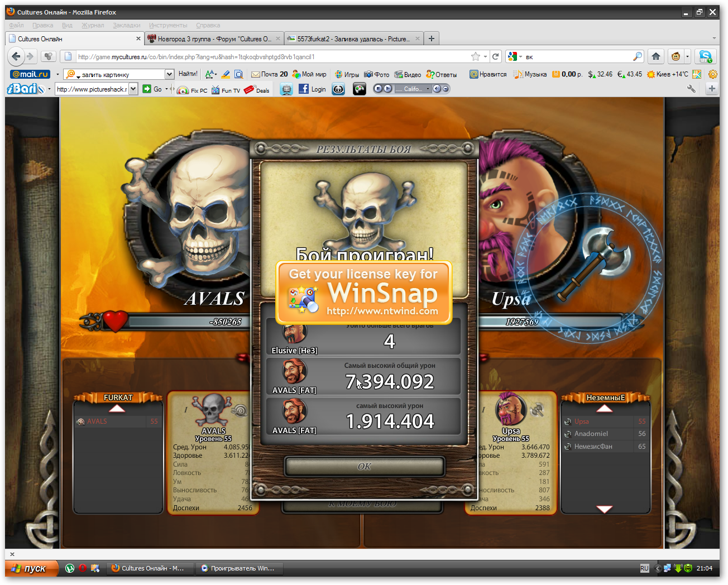The height and width of the screenshot is (585, 728).
Task: Click Deals in iBario toolbar
Action: pos(257,89)
